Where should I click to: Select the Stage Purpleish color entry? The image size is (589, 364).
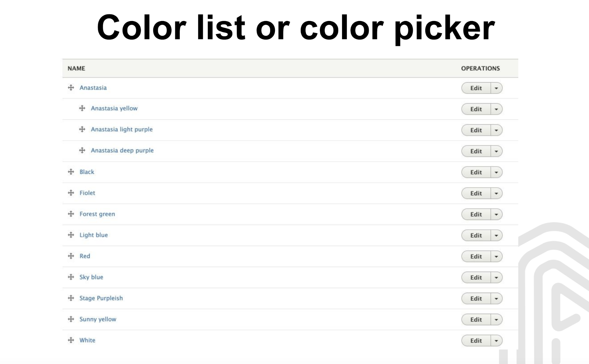point(101,298)
